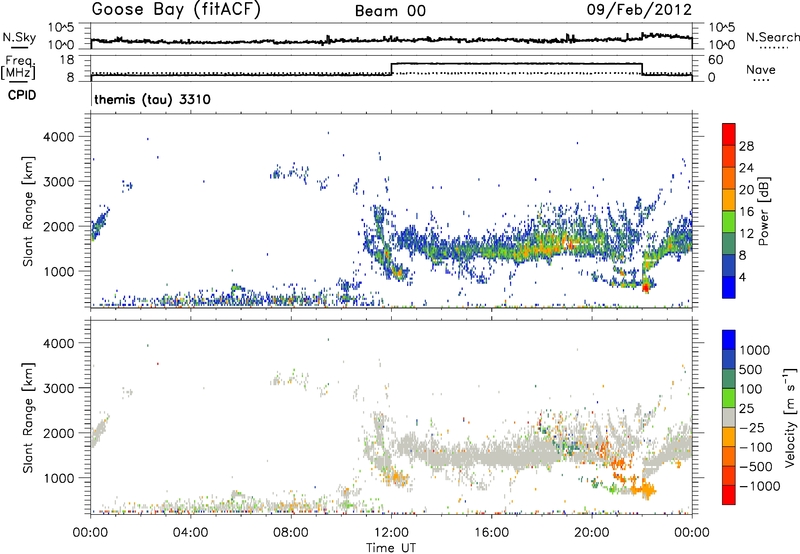Click the '60' Nave axis tick label

click(715, 60)
